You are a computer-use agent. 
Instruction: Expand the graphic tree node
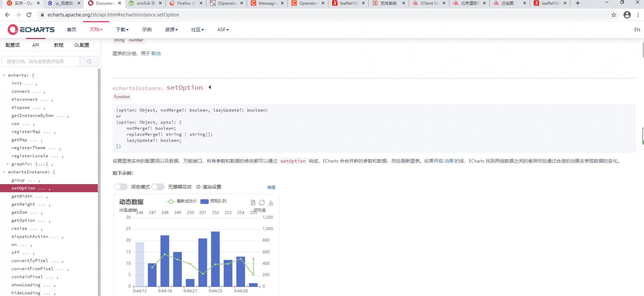click(7, 164)
